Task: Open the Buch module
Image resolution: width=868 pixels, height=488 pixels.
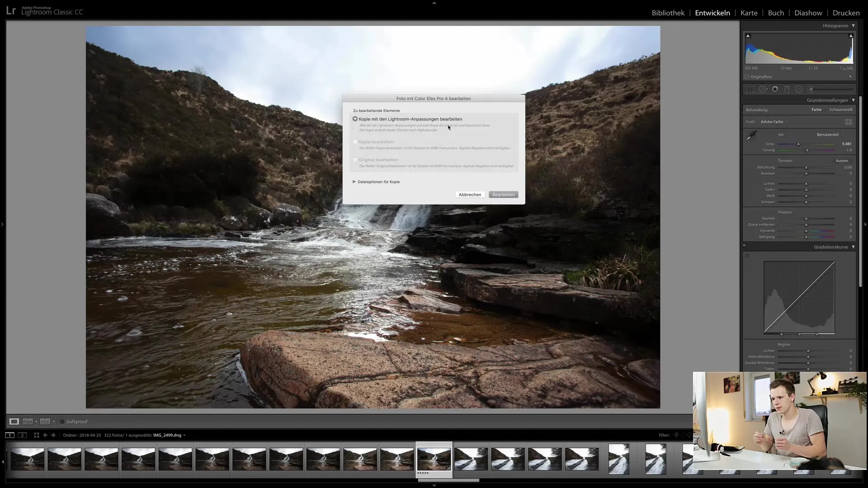Action: coord(776,13)
